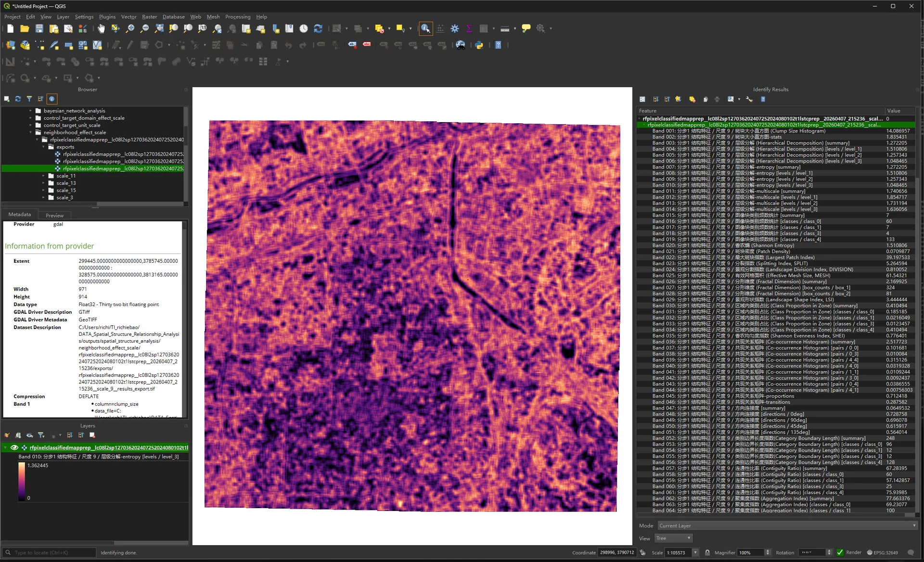Collapse the neighborhood_effect_scale folder
This screenshot has height=562, width=924.
[x=31, y=132]
